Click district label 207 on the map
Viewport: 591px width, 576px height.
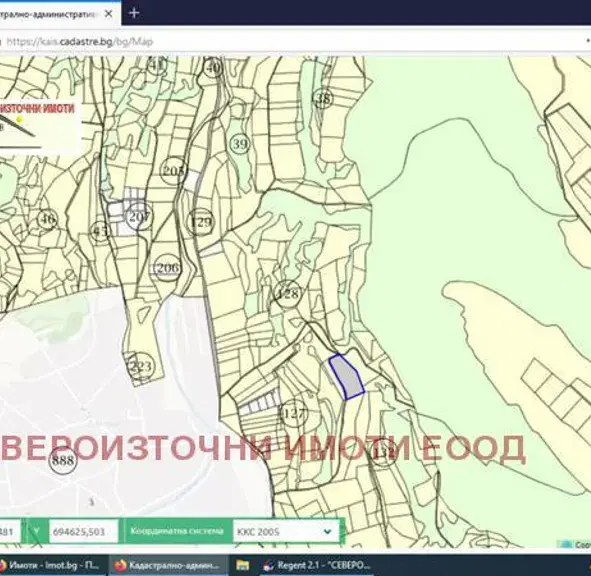(x=139, y=217)
